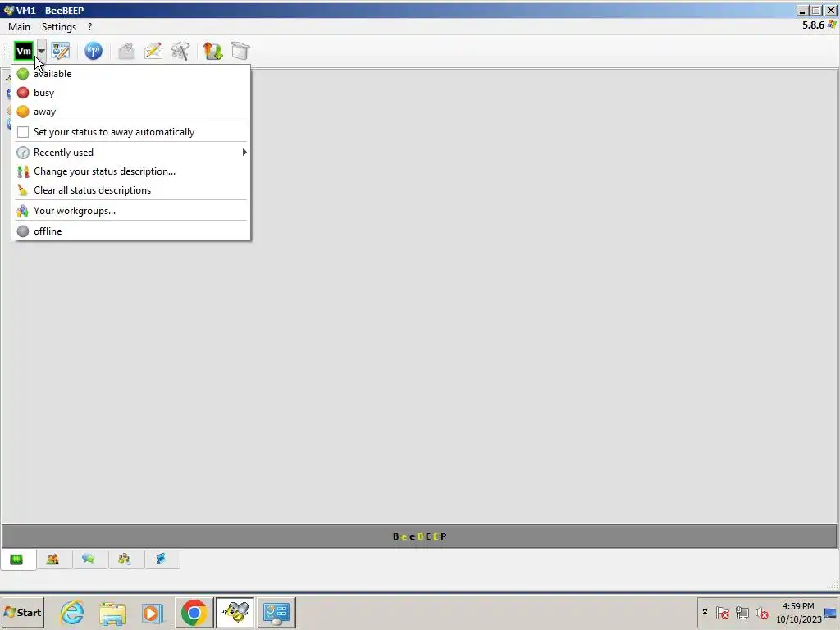Screen dimensions: 840x630
Task: Open the question mark help menu
Action: (x=89, y=27)
